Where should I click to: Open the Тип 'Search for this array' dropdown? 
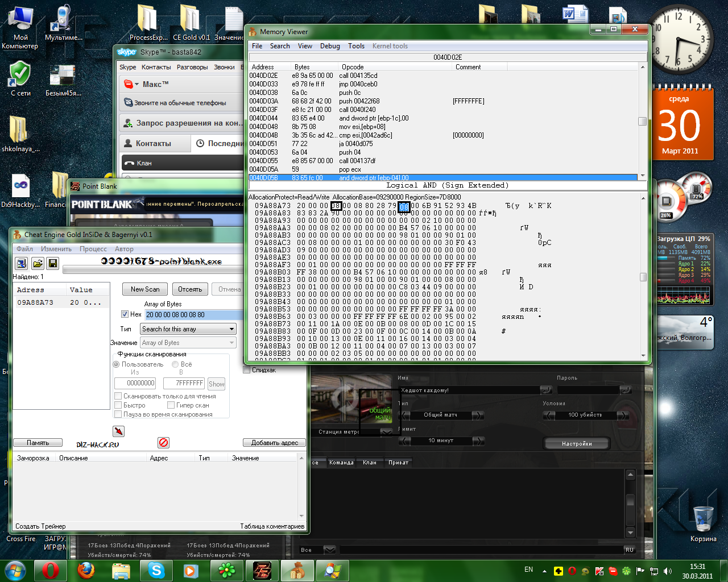pyautogui.click(x=188, y=329)
